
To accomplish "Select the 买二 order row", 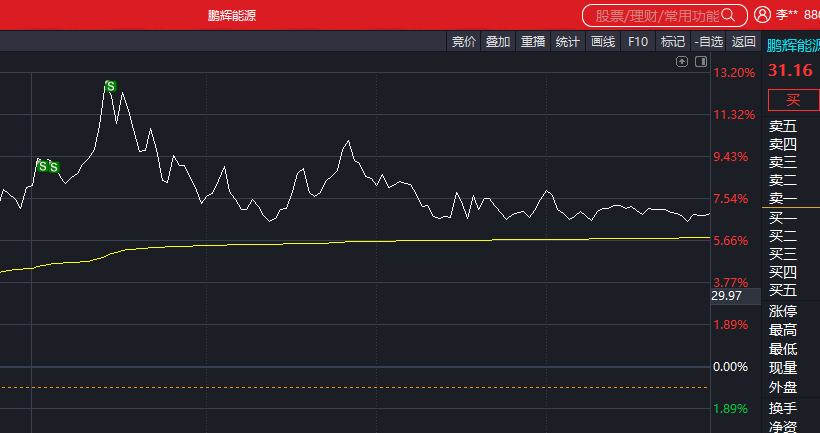I will click(783, 236).
